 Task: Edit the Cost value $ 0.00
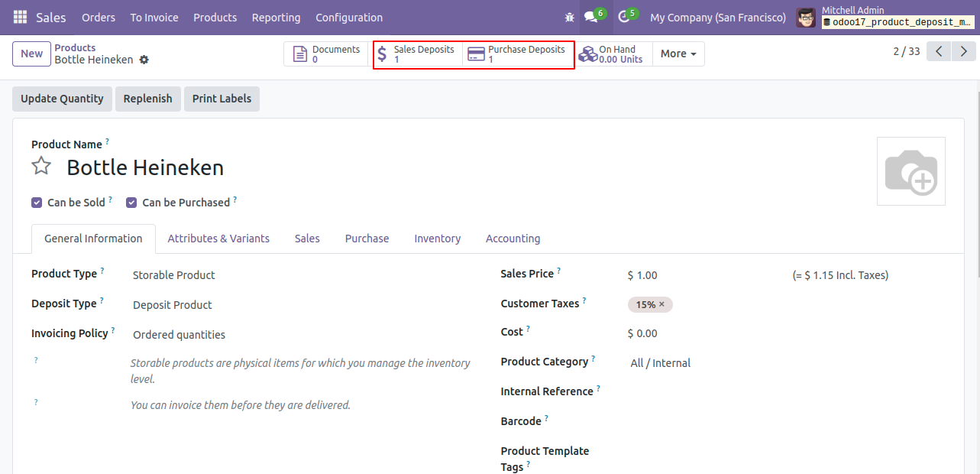click(642, 333)
